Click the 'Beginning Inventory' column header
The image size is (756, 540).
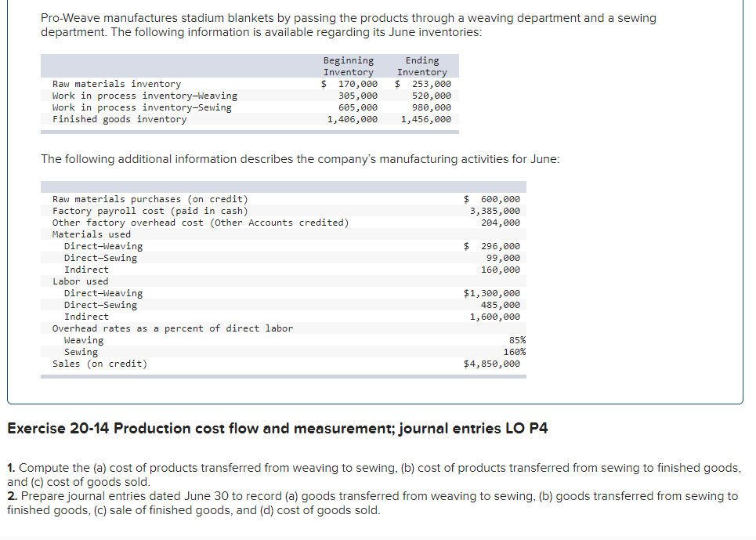pos(349,66)
